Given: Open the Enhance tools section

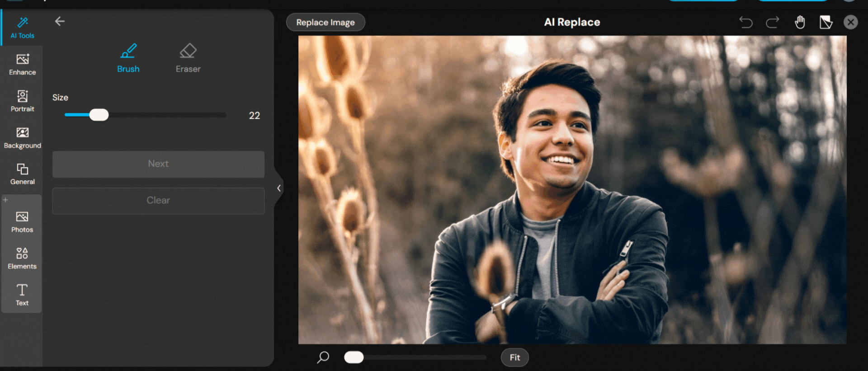Looking at the screenshot, I should coord(22,64).
